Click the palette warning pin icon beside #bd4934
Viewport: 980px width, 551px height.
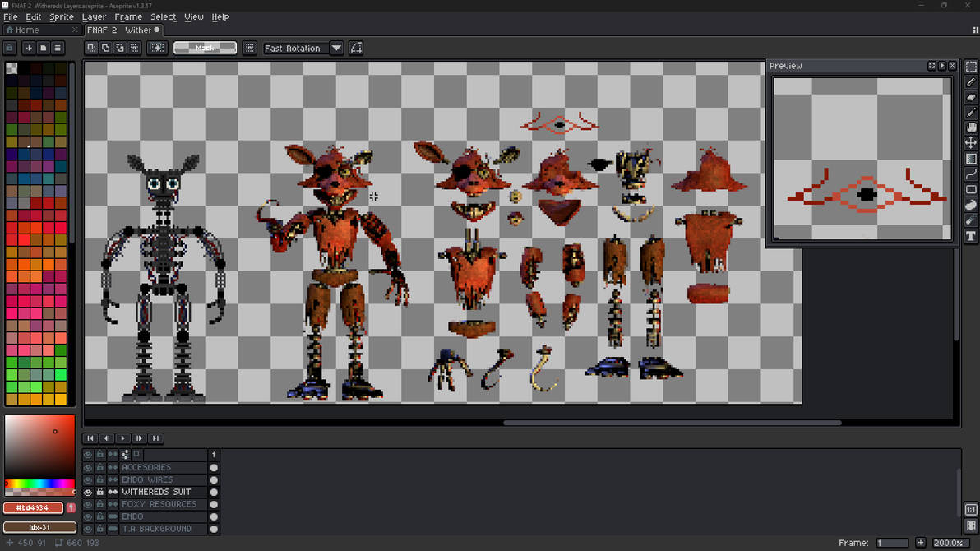(x=71, y=508)
